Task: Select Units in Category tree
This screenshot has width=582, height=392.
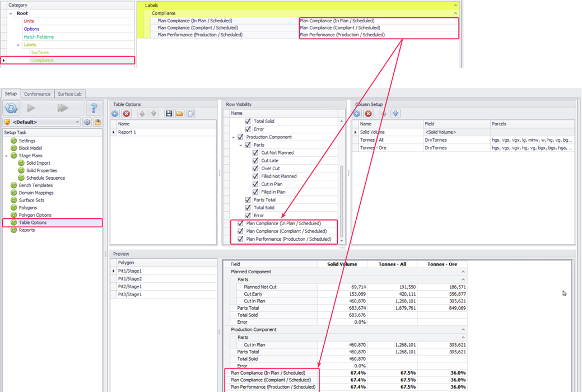Action: [29, 21]
